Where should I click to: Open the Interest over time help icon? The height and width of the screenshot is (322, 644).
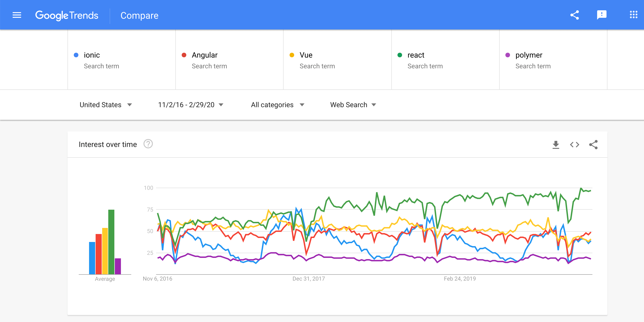tap(148, 144)
